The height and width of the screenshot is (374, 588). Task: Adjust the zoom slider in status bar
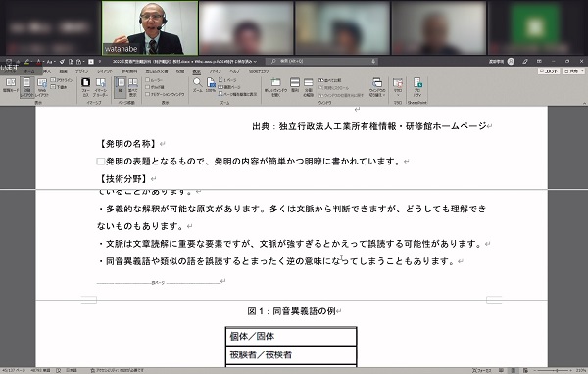click(557, 370)
